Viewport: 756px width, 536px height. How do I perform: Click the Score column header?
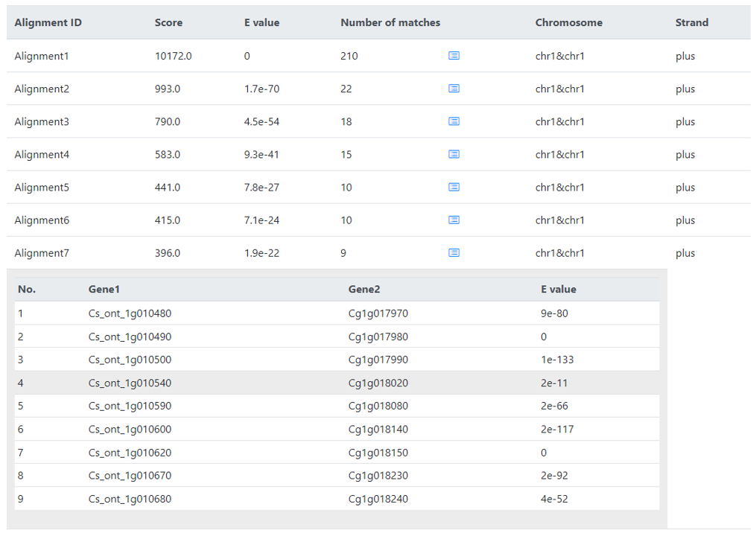[x=168, y=22]
